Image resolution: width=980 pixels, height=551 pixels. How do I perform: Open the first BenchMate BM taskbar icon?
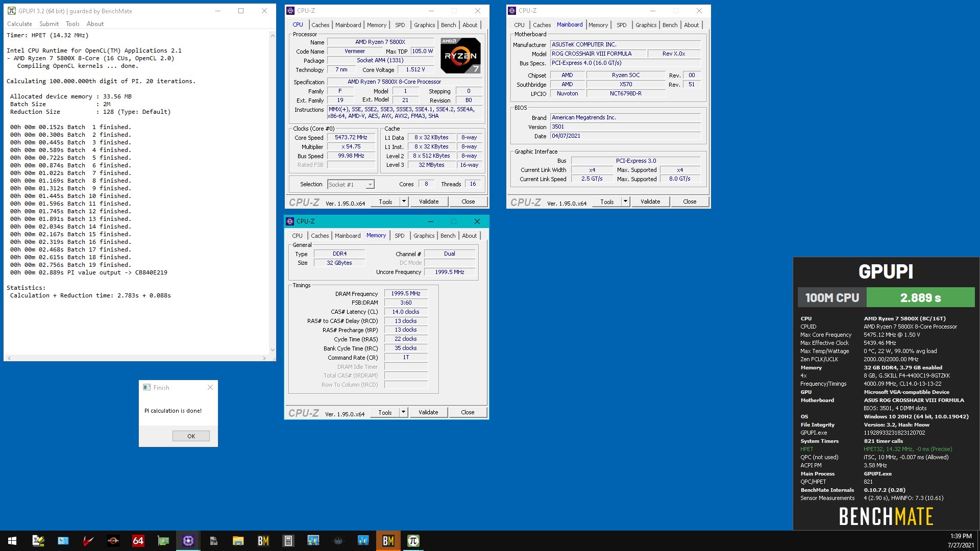[x=263, y=541]
